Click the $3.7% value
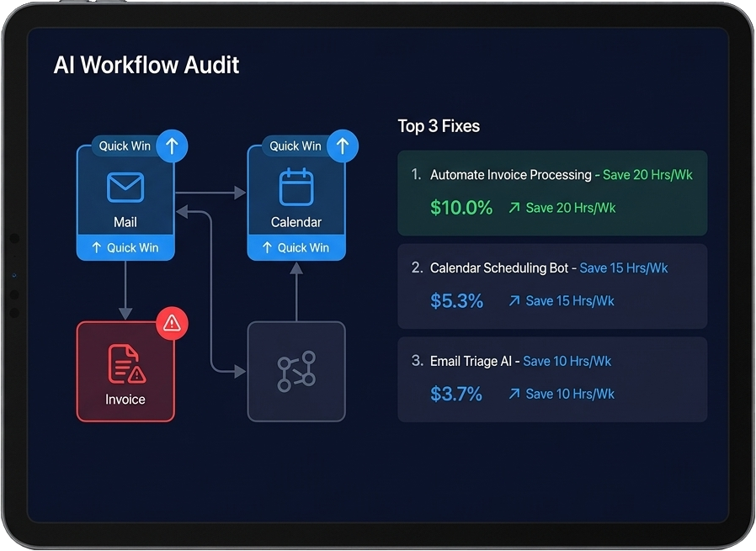Image resolution: width=756 pixels, height=551 pixels. pyautogui.click(x=456, y=394)
